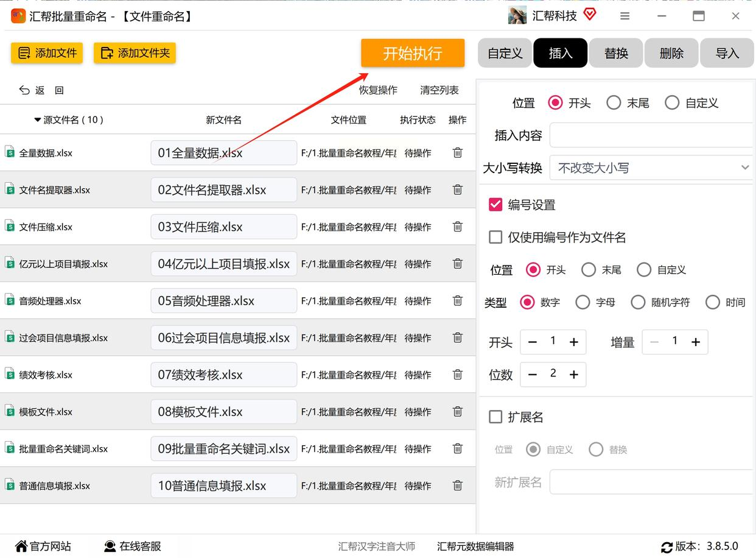Viewport: 756px width, 558px height.
Task: Open the 官方网站 link
Action: [43, 546]
